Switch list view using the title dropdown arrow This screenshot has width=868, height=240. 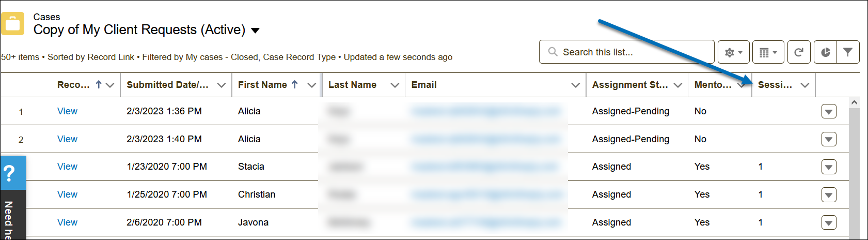coord(255,31)
